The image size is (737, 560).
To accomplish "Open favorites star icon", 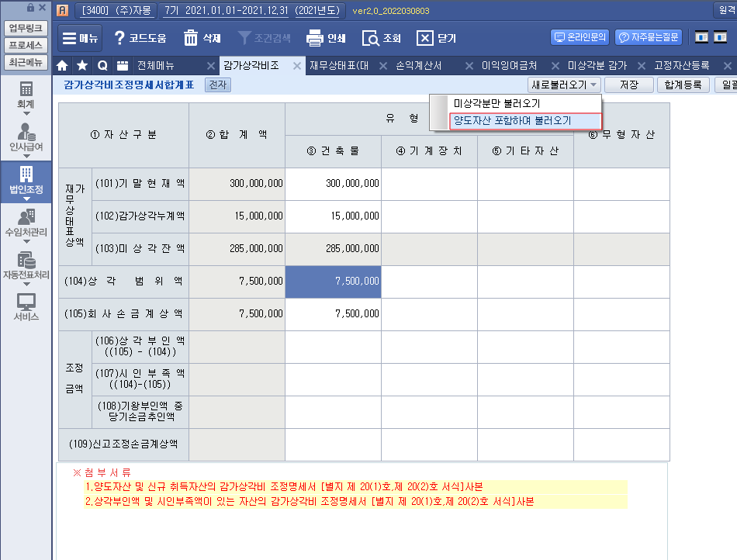I will pyautogui.click(x=82, y=66).
